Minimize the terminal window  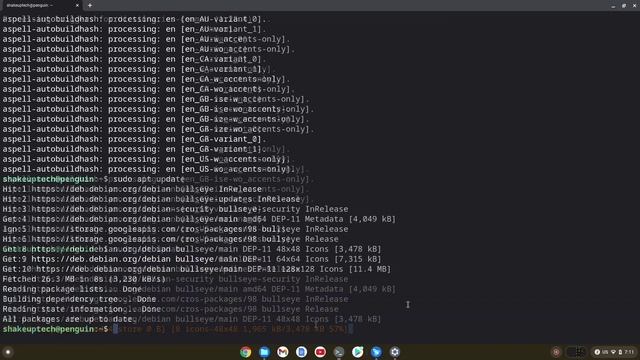[613, 6]
